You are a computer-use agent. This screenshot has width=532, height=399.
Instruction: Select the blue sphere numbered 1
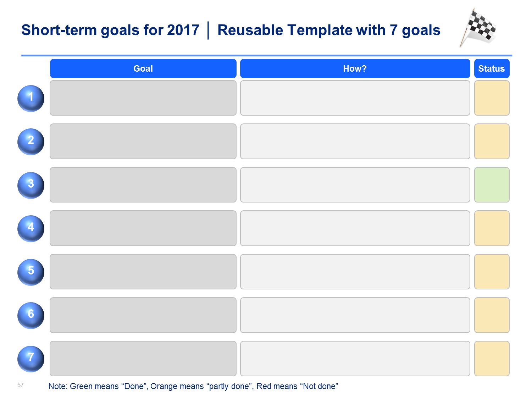(31, 98)
